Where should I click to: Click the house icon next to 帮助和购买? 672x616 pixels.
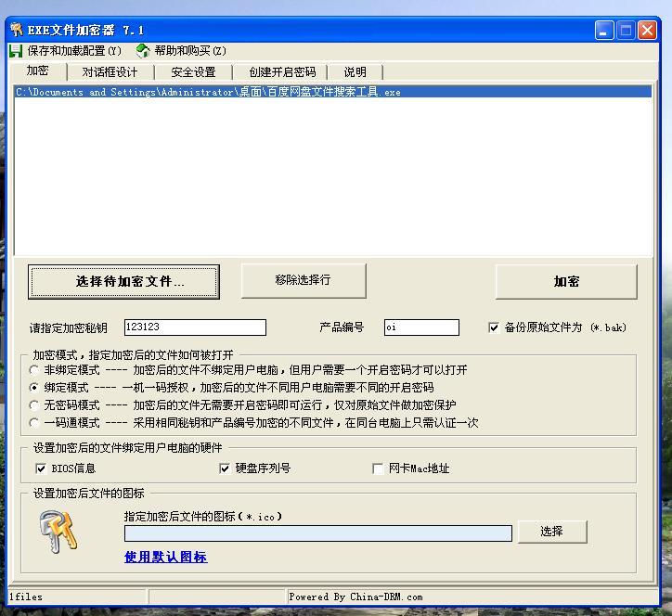click(x=143, y=50)
